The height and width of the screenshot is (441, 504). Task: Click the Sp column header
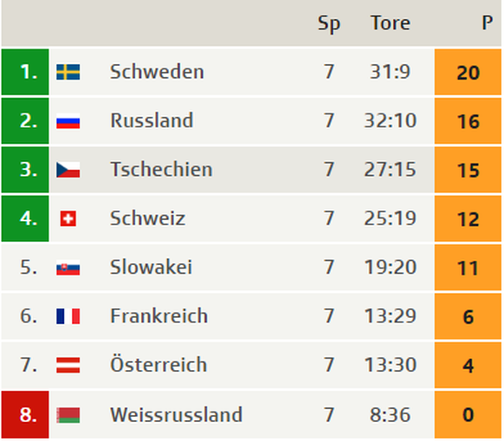(329, 23)
